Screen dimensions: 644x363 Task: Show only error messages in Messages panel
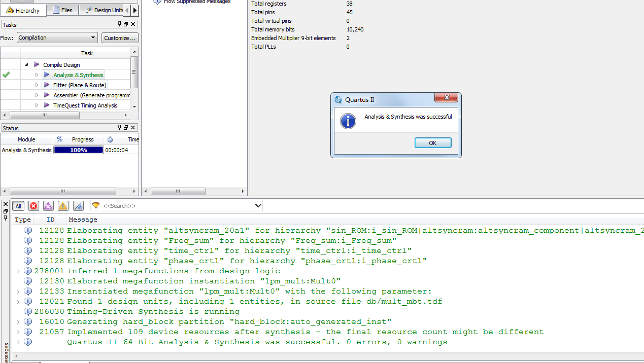tap(33, 206)
